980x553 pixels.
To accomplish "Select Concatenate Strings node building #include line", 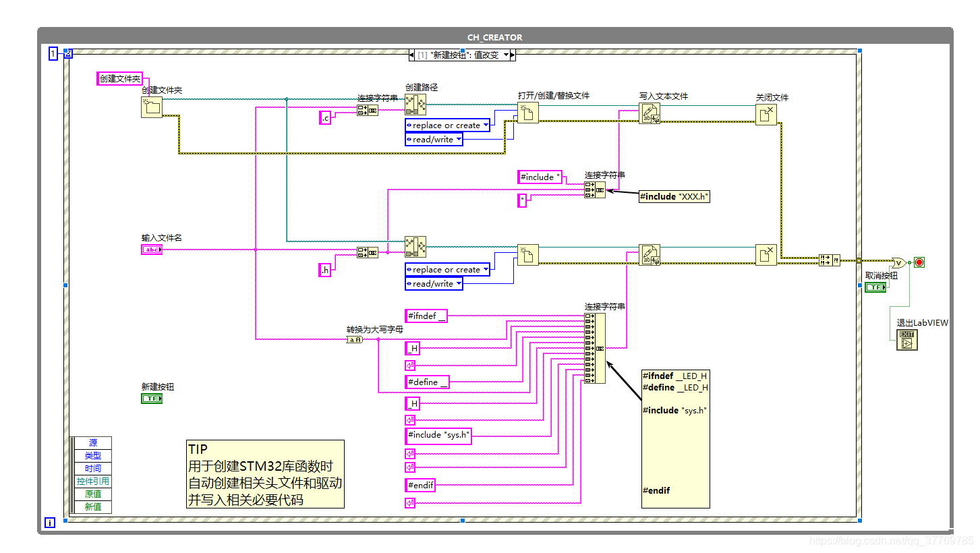I will tap(595, 190).
